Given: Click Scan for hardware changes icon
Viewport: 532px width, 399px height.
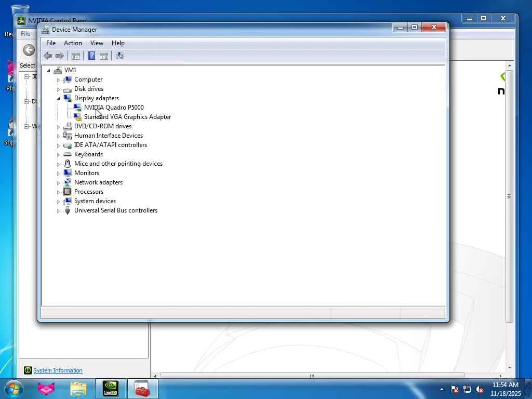Looking at the screenshot, I should [120, 56].
